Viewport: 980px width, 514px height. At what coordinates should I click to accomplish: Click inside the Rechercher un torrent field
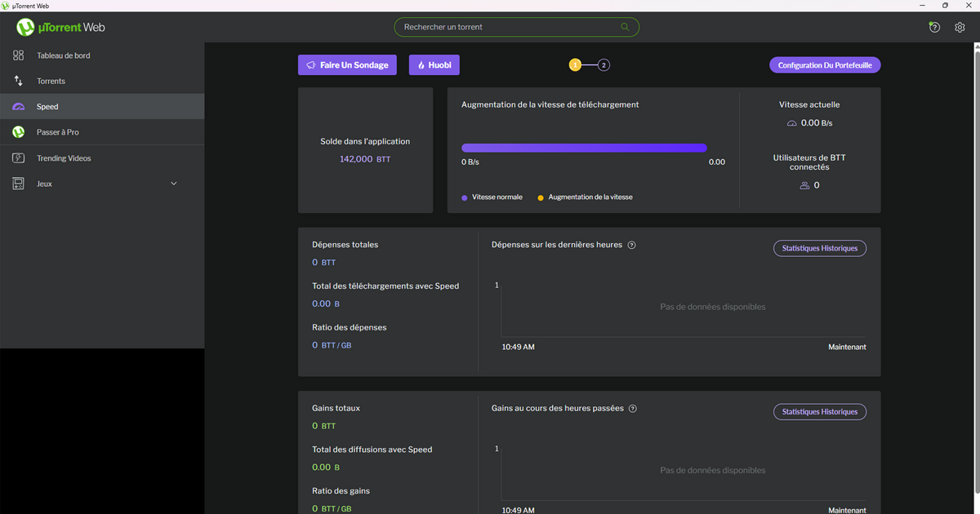[x=516, y=27]
